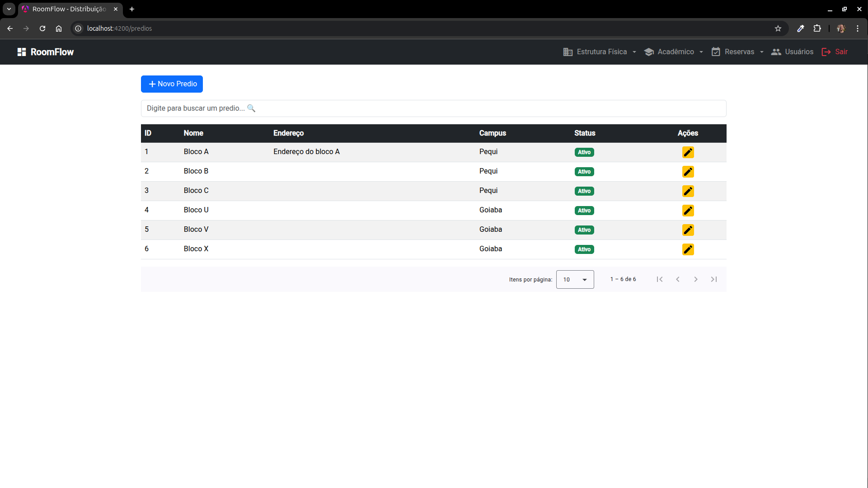The image size is (868, 488).
Task: Open the Acadêmico dropdown
Action: coord(674,52)
